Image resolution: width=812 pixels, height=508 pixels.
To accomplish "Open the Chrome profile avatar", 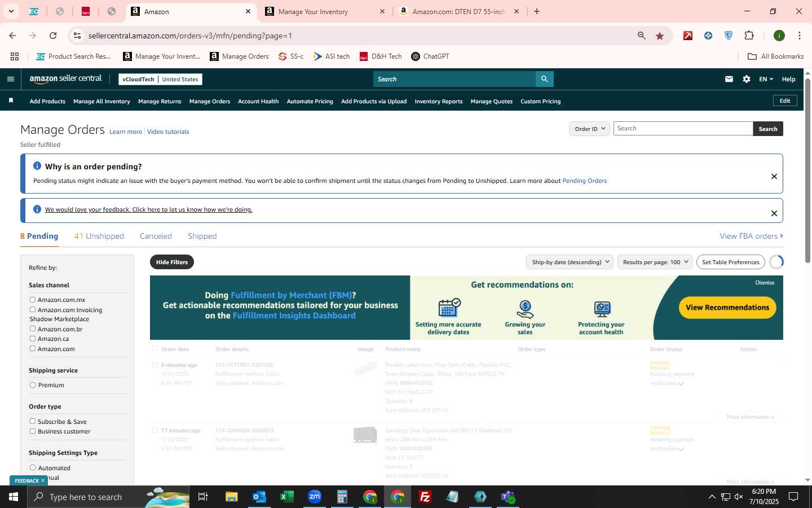I will click(x=779, y=36).
